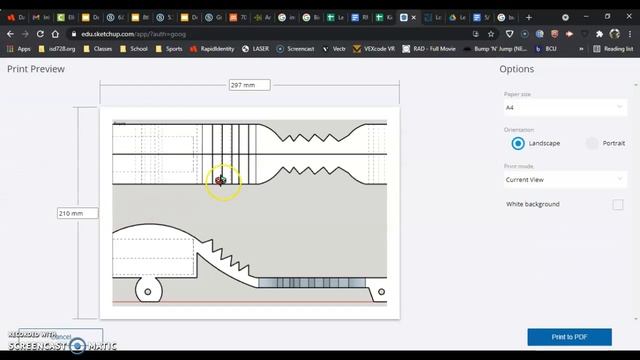Image resolution: width=640 pixels, height=360 pixels.
Task: Open the VEXcode VR bookmark
Action: [374, 49]
